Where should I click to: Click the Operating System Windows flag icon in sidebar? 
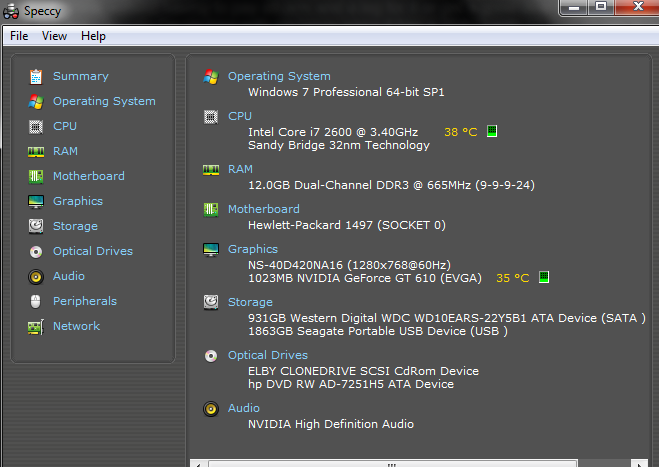pyautogui.click(x=36, y=102)
